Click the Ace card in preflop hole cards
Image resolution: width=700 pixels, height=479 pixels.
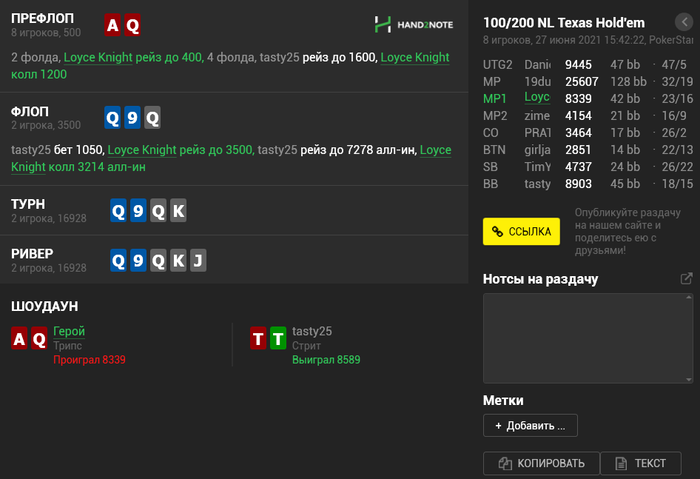pos(112,25)
